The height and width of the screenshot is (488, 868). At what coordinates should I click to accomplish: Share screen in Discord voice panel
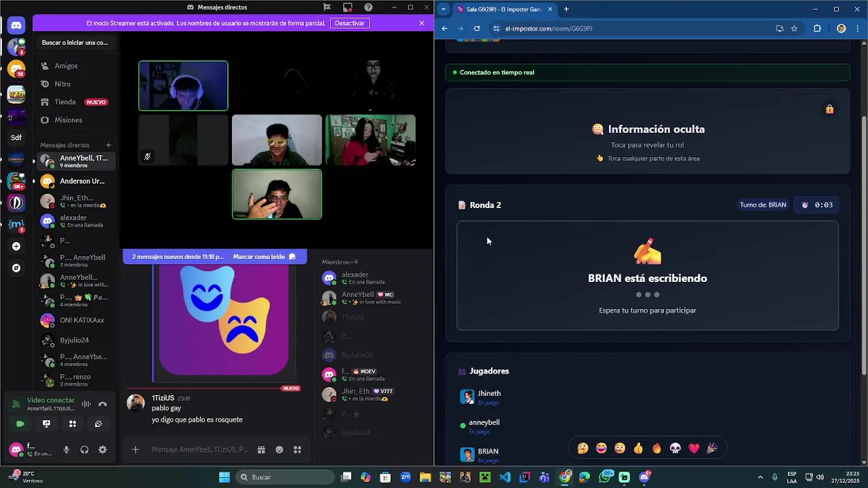tap(46, 424)
